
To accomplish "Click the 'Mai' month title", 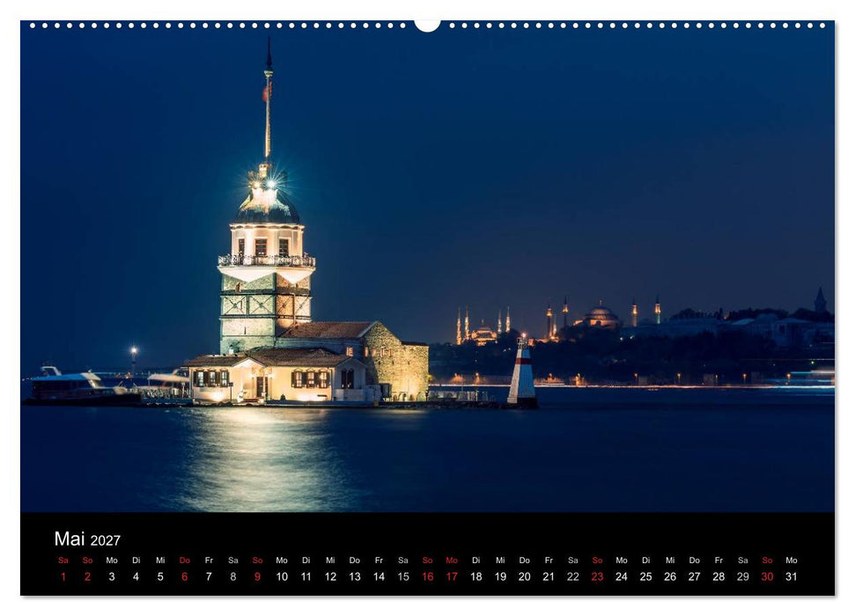I will point(70,539).
